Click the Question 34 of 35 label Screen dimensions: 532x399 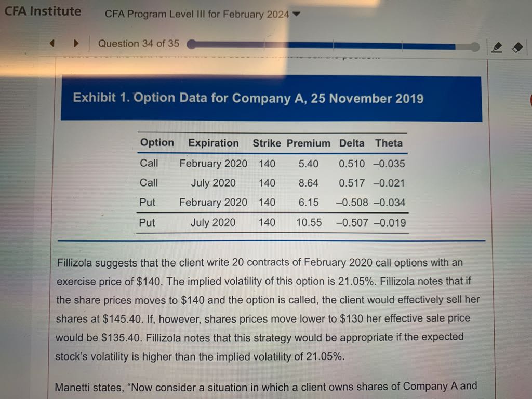[x=138, y=44]
